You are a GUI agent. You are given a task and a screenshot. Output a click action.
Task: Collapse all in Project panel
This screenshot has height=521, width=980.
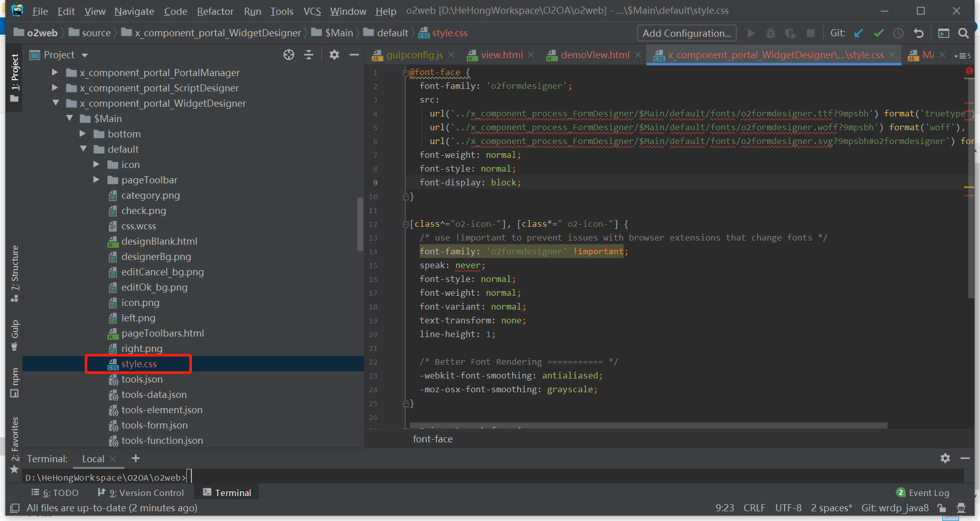(309, 55)
